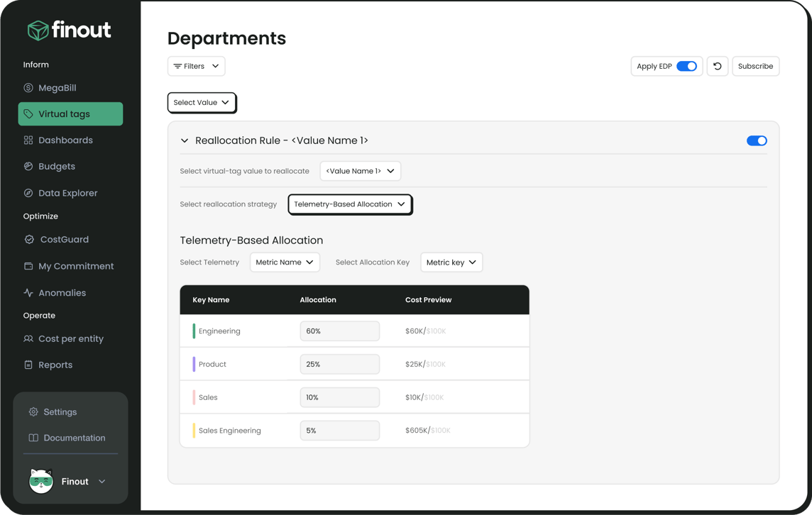Click the Subscribe button

[755, 66]
